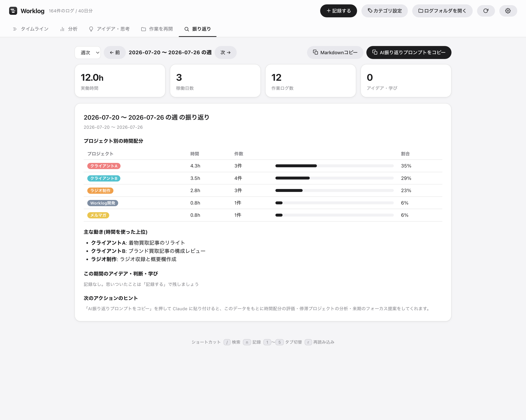Select the 振り返り tab
Screen dimensions: 526x420
[x=197, y=29]
